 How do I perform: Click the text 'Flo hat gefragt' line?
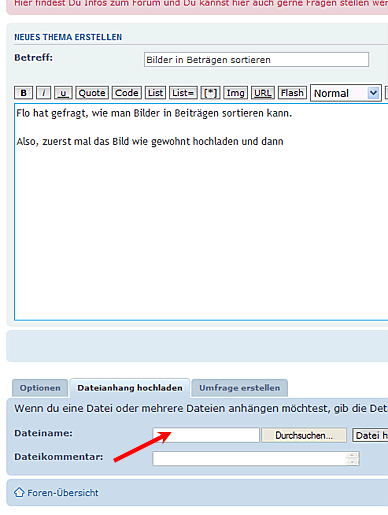coord(154,113)
